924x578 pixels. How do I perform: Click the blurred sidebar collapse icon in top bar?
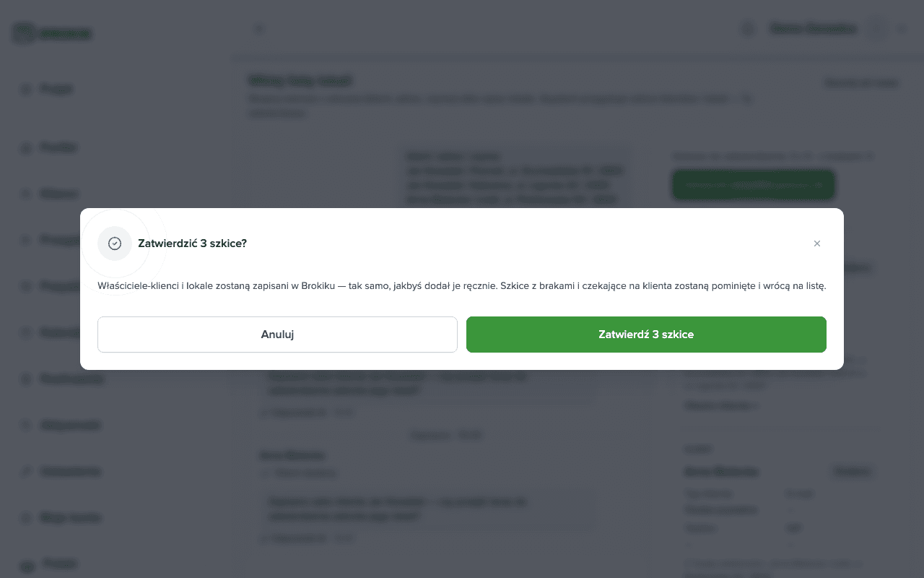(259, 29)
